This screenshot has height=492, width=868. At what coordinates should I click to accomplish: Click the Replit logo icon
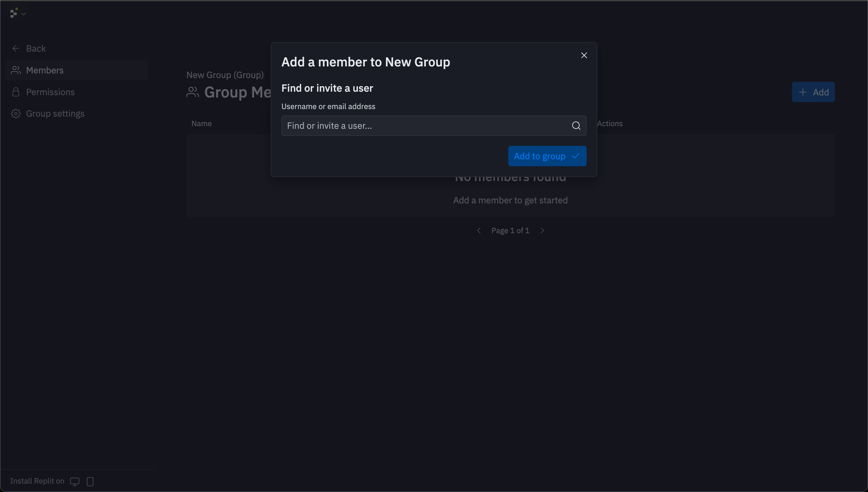click(x=14, y=13)
